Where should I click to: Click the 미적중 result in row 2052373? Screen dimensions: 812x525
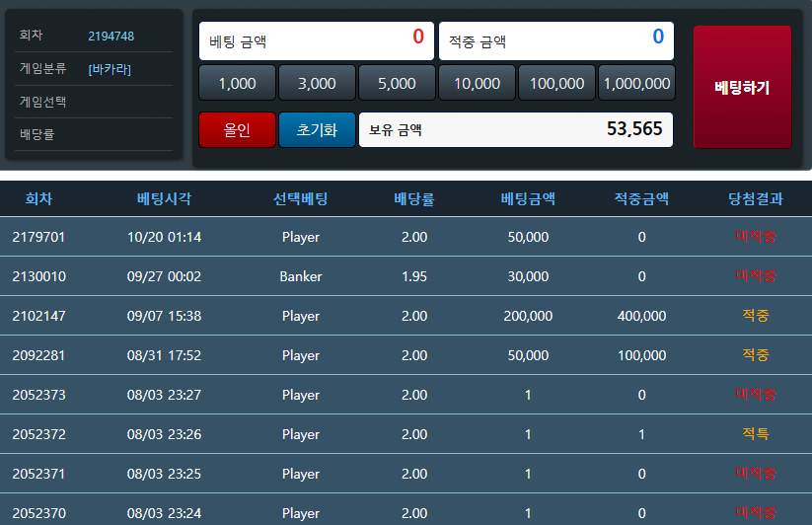[756, 395]
